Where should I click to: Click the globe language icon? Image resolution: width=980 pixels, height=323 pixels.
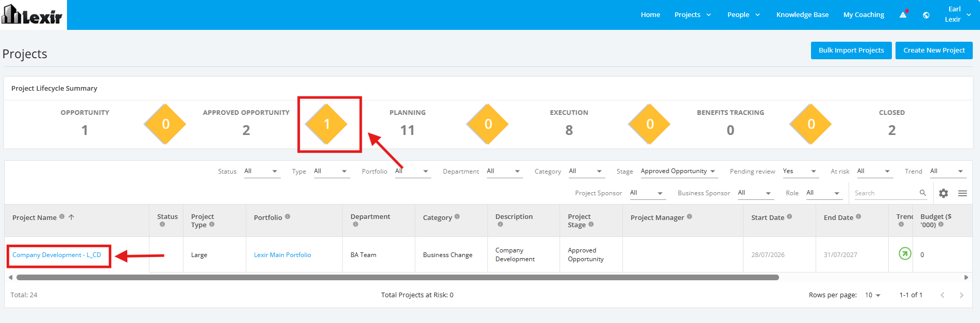click(x=926, y=15)
